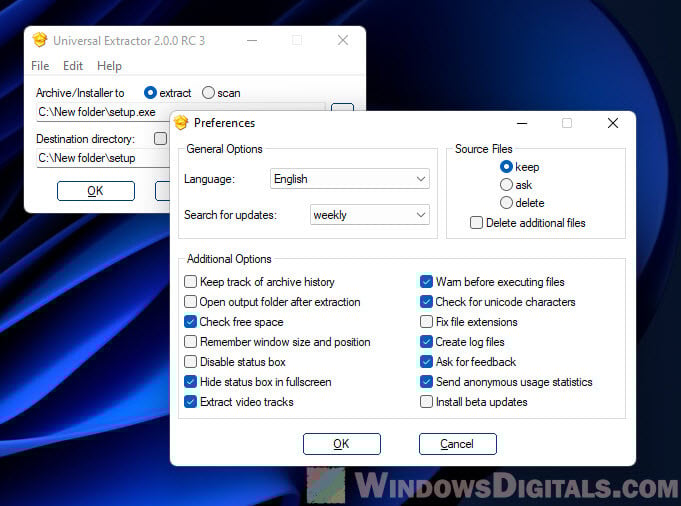
Task: Minimize the Preferences window
Action: point(522,123)
